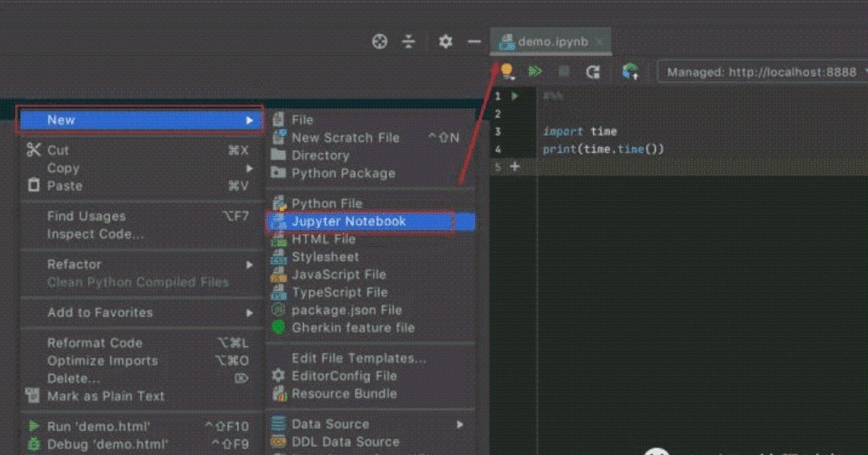Click the collapse all icon
The width and height of the screenshot is (868, 455).
409,41
